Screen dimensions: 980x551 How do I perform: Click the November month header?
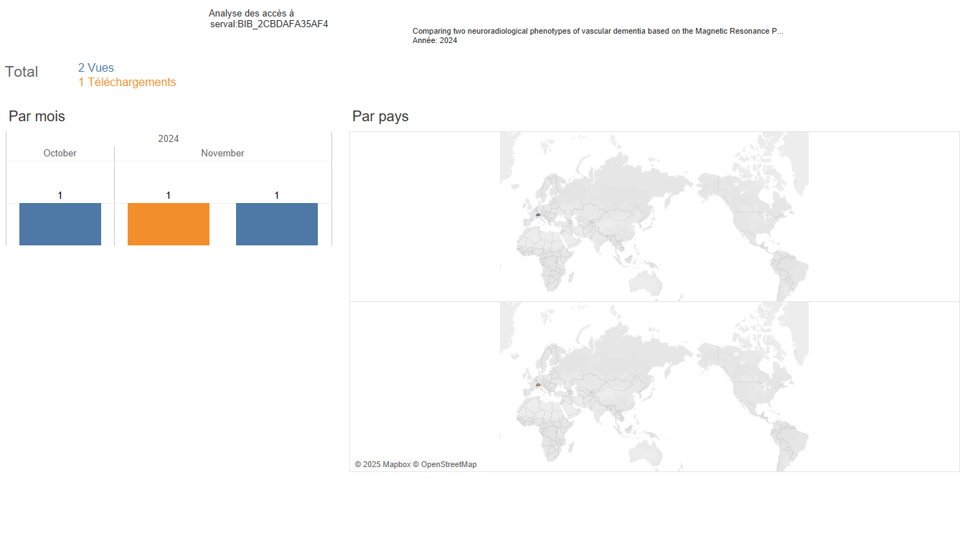click(x=222, y=154)
